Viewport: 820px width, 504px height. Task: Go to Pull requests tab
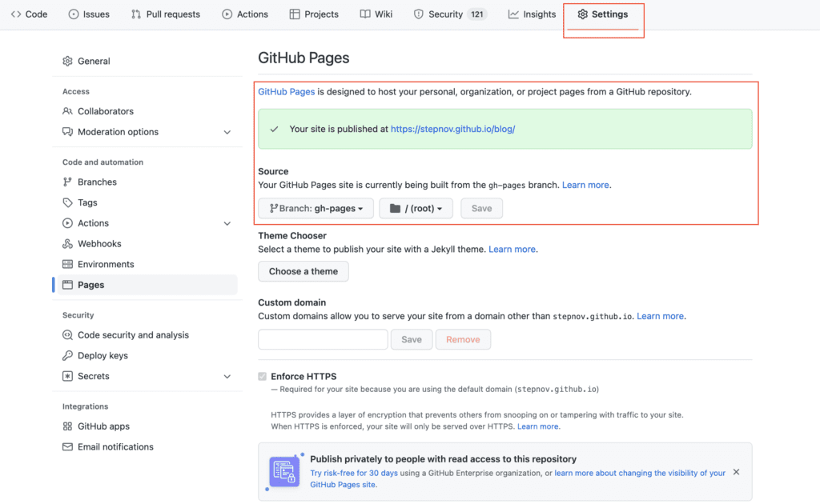pyautogui.click(x=166, y=14)
